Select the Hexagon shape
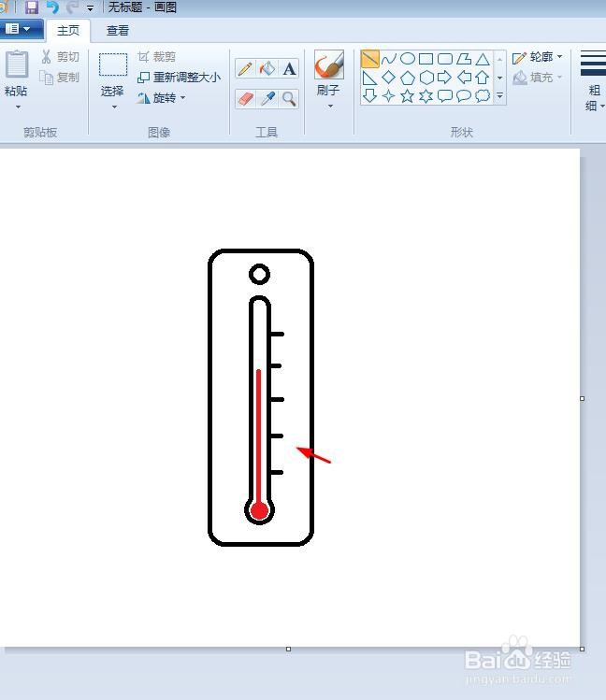 426,78
